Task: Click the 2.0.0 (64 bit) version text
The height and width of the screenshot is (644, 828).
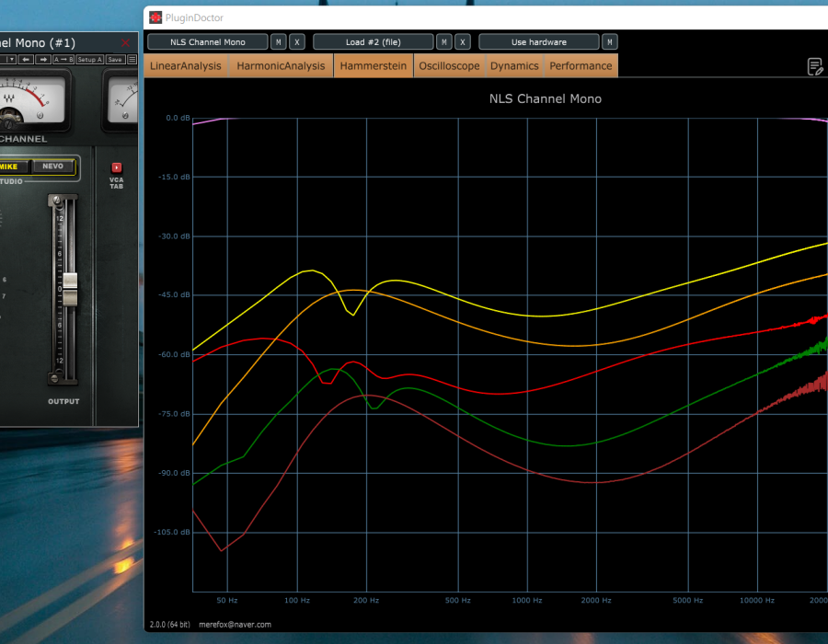Action: (x=170, y=625)
